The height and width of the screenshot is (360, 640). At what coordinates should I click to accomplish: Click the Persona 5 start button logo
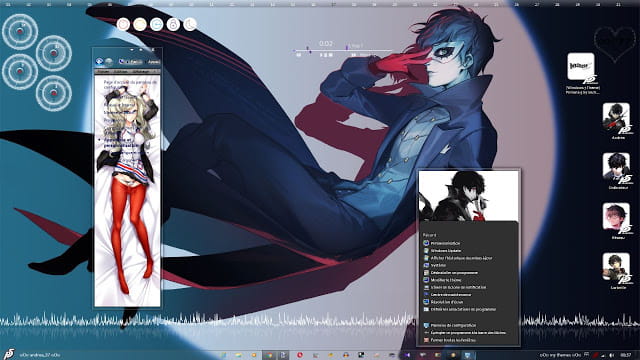tap(8, 354)
